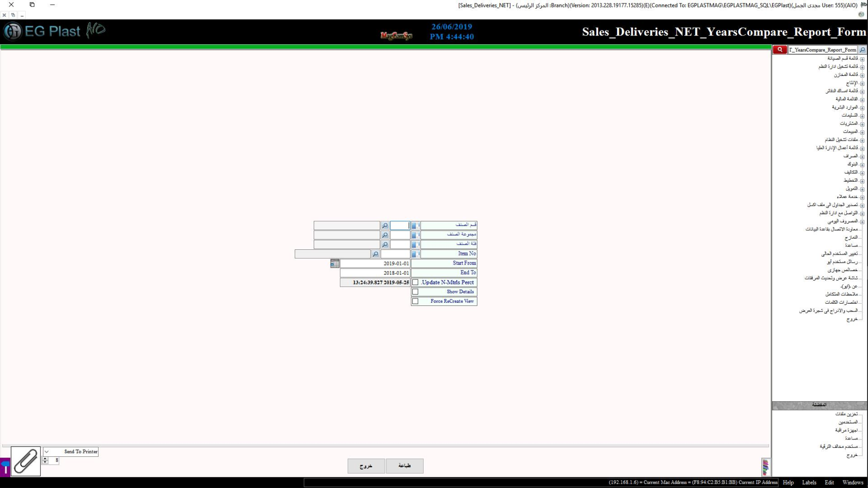868x488 pixels.
Task: Enable Show Details checkbox
Action: (x=415, y=292)
